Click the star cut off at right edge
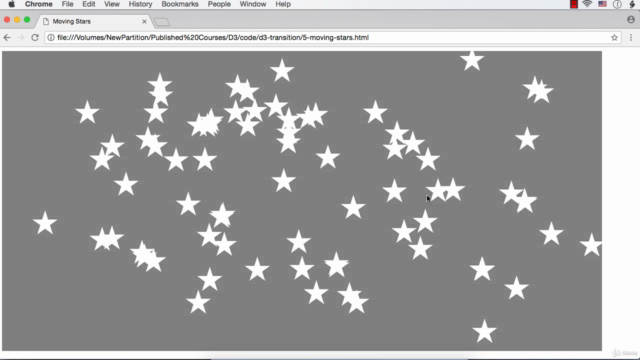 click(x=591, y=245)
